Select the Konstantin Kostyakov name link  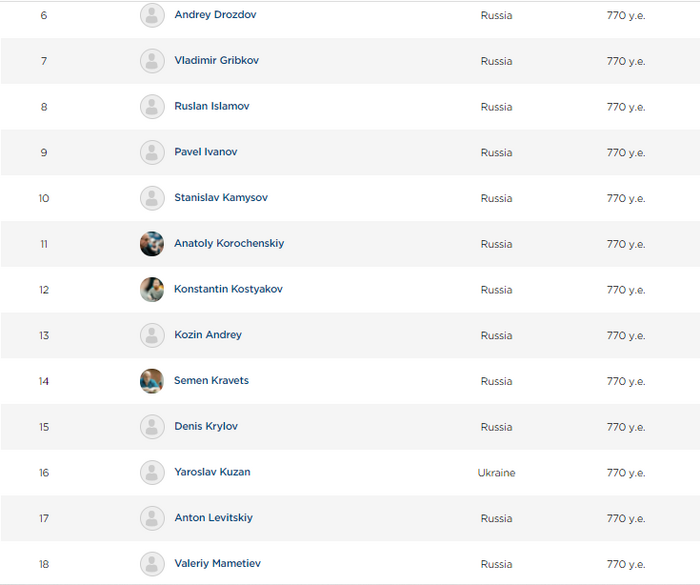click(228, 290)
